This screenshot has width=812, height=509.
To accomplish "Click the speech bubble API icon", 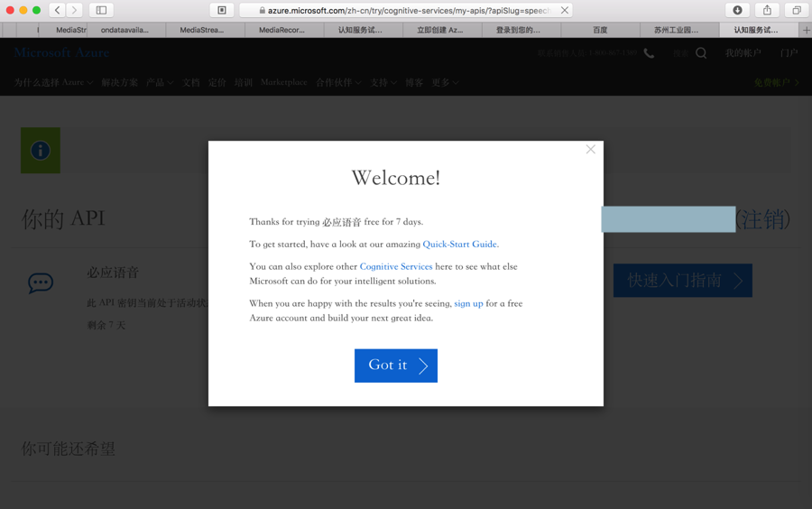I will click(41, 282).
